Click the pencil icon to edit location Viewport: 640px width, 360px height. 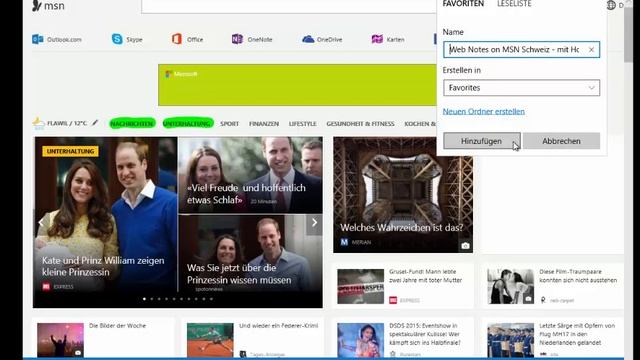coord(95,122)
